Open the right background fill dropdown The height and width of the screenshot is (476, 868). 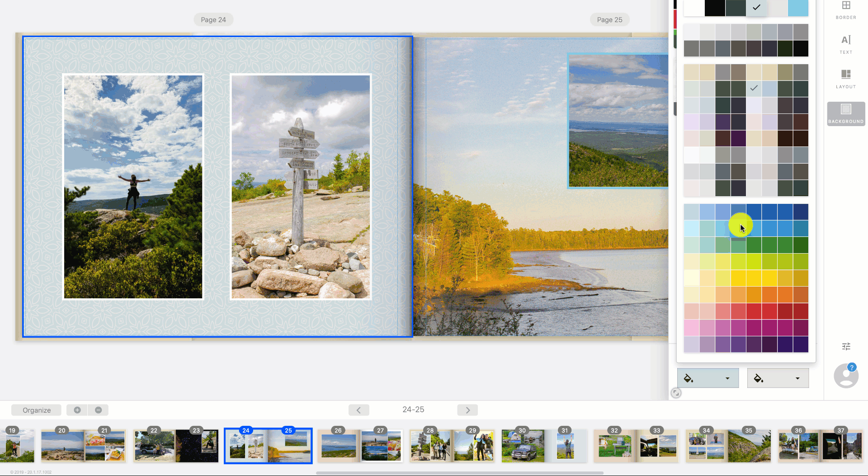coord(797,378)
